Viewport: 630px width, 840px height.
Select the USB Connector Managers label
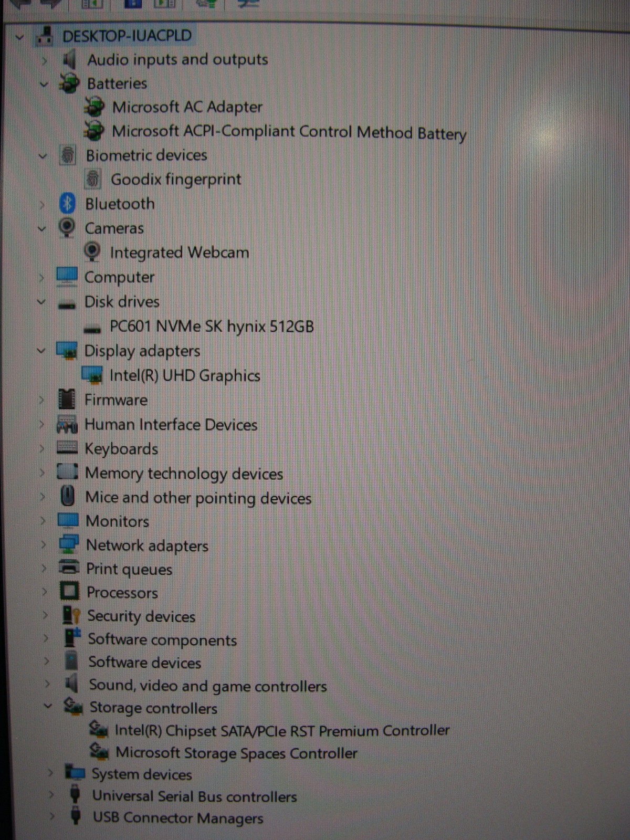pyautogui.click(x=178, y=818)
